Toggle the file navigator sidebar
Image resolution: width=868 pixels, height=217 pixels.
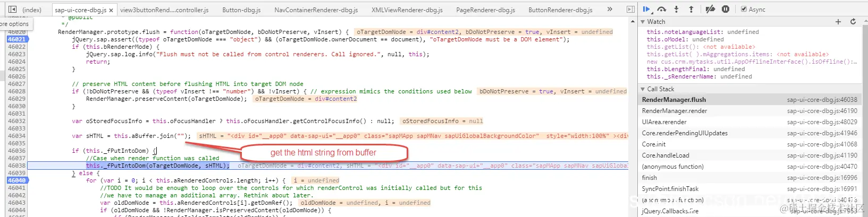click(x=12, y=10)
